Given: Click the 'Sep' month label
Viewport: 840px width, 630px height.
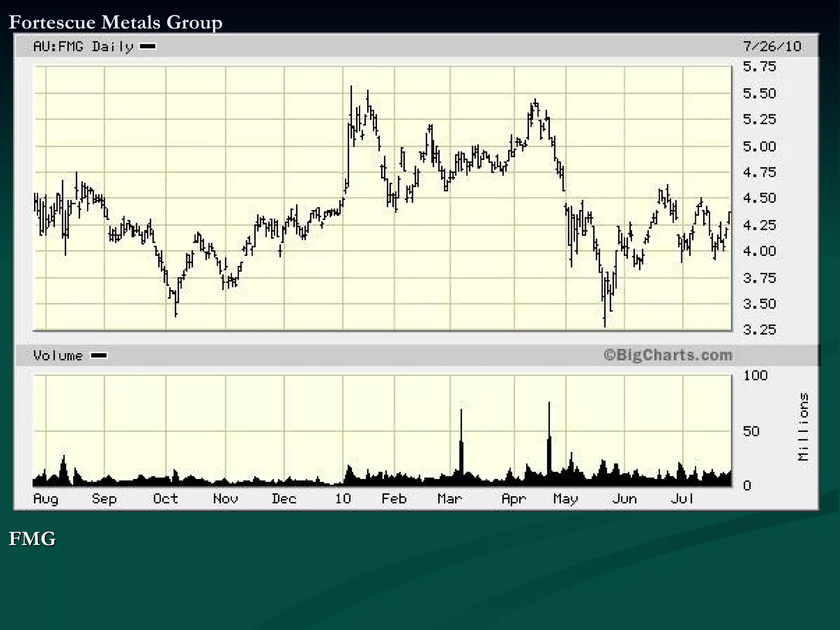Looking at the screenshot, I should tap(104, 499).
